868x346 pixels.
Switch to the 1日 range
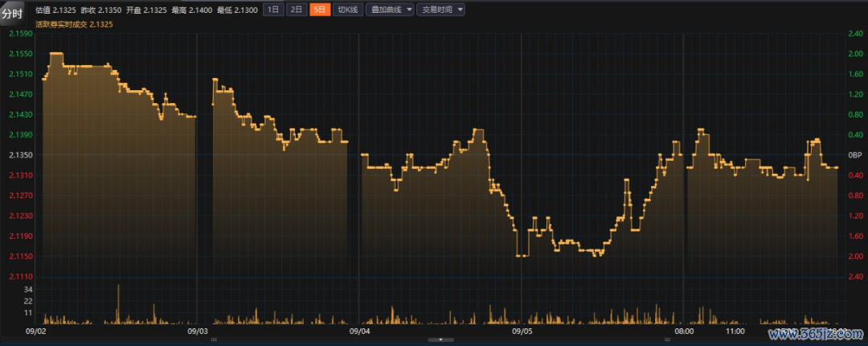273,10
